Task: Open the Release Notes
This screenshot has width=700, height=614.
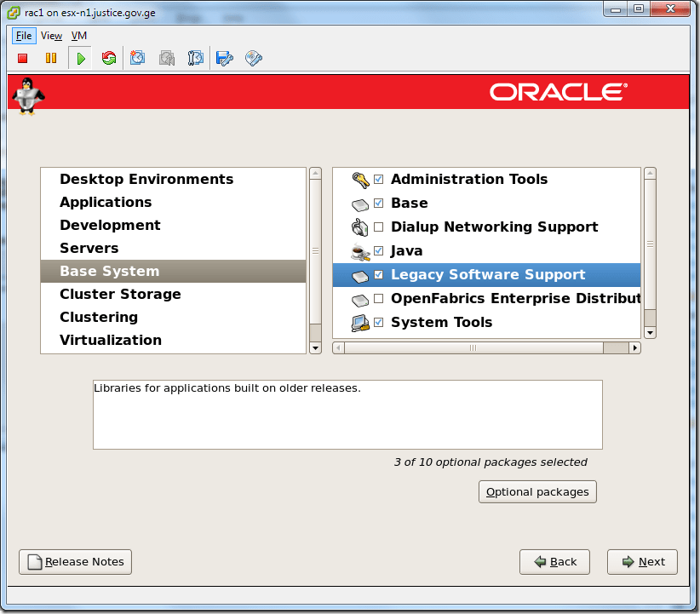Action: 75,561
